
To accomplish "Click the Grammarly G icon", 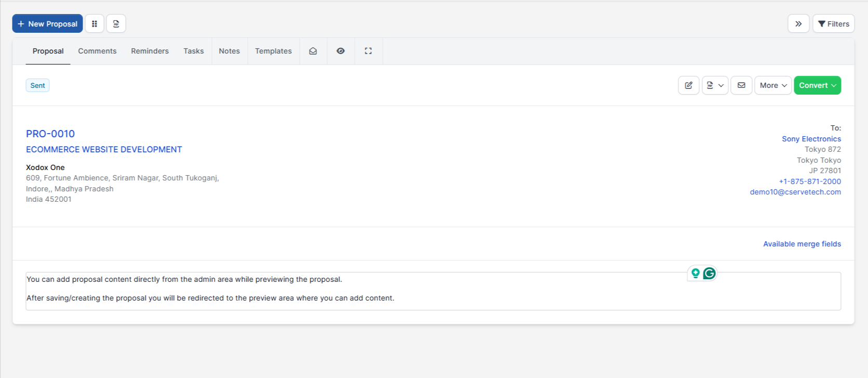I will (709, 273).
